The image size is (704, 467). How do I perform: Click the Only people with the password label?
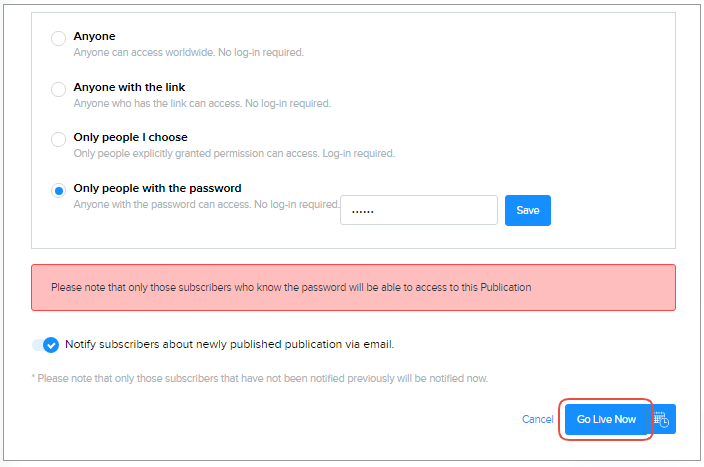coord(157,188)
